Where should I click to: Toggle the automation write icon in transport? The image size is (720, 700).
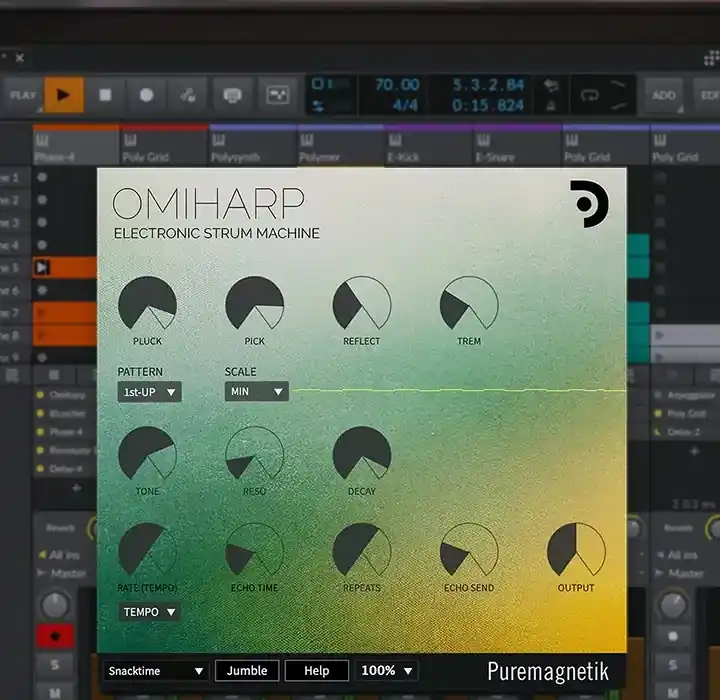(x=187, y=95)
